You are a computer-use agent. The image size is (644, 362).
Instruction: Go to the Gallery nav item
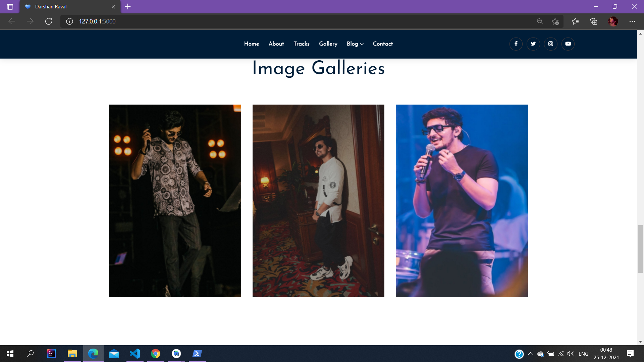[328, 44]
